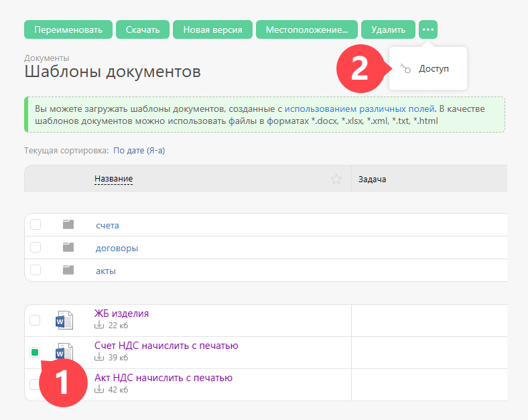The image size is (528, 420).
Task: Click the download icon next to 22 кб
Action: tap(99, 325)
